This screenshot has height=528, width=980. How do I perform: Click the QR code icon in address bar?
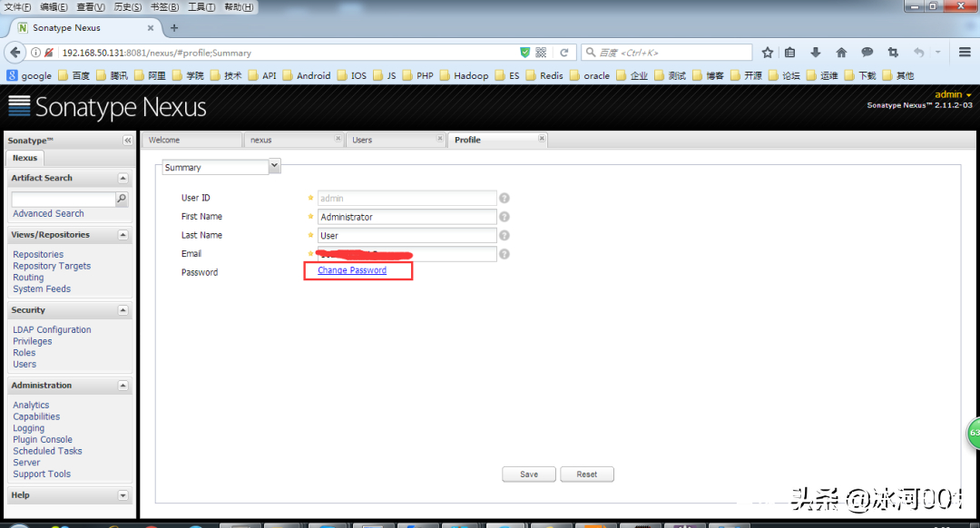coord(541,53)
